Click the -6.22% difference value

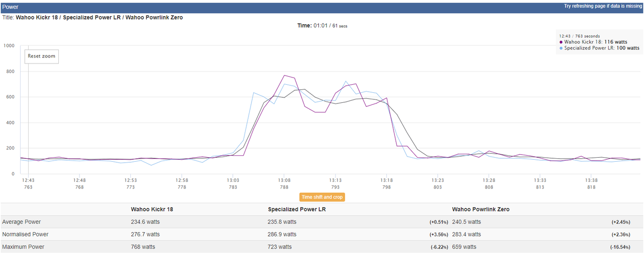tap(440, 247)
